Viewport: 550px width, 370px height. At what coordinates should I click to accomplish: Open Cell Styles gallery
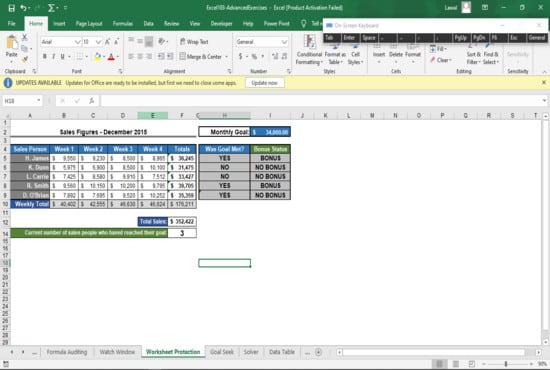click(x=355, y=54)
